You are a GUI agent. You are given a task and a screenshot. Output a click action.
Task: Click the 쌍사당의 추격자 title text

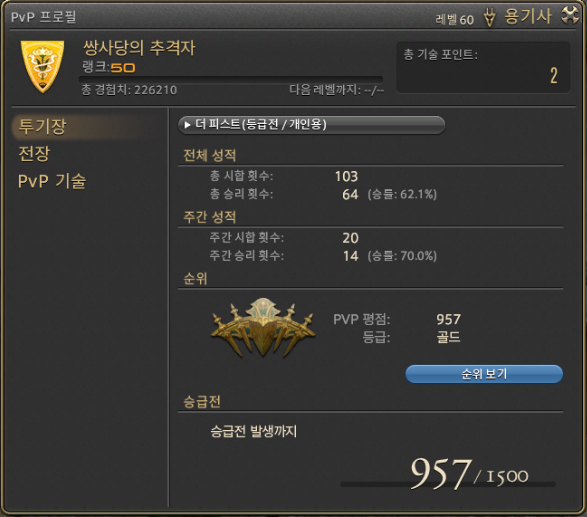139,48
